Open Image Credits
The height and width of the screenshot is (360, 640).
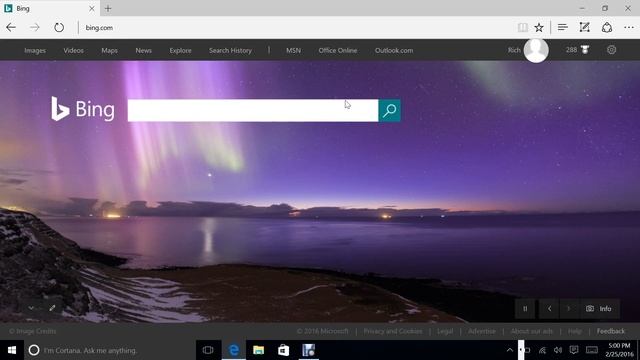pos(33,331)
